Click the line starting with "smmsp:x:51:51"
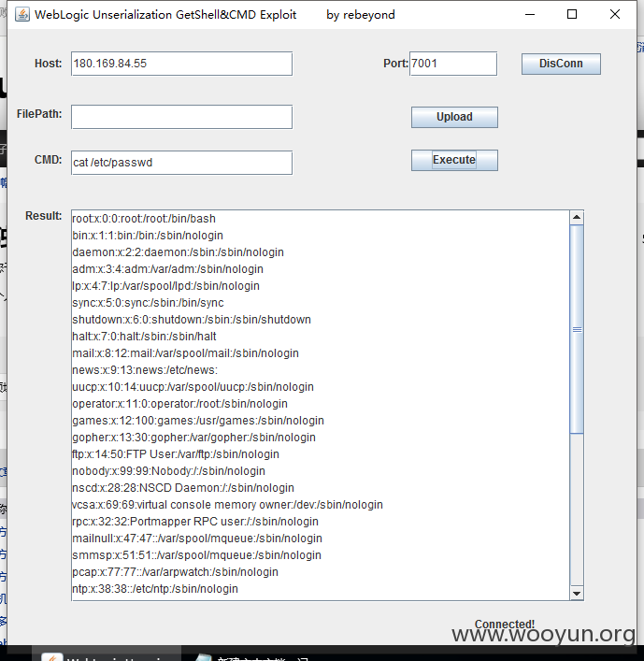Image resolution: width=644 pixels, height=661 pixels. [x=197, y=556]
